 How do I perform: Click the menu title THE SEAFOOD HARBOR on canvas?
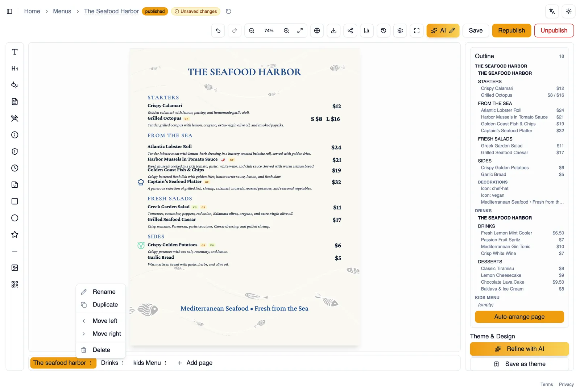point(244,72)
